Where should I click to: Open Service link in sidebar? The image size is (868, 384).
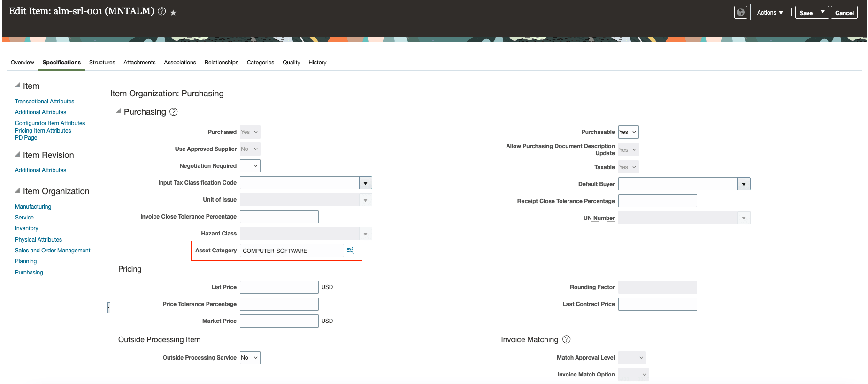coord(24,218)
